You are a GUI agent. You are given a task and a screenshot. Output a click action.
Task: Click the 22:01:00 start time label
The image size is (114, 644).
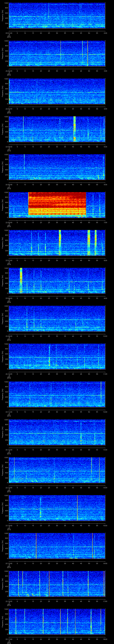tap(9, 33)
